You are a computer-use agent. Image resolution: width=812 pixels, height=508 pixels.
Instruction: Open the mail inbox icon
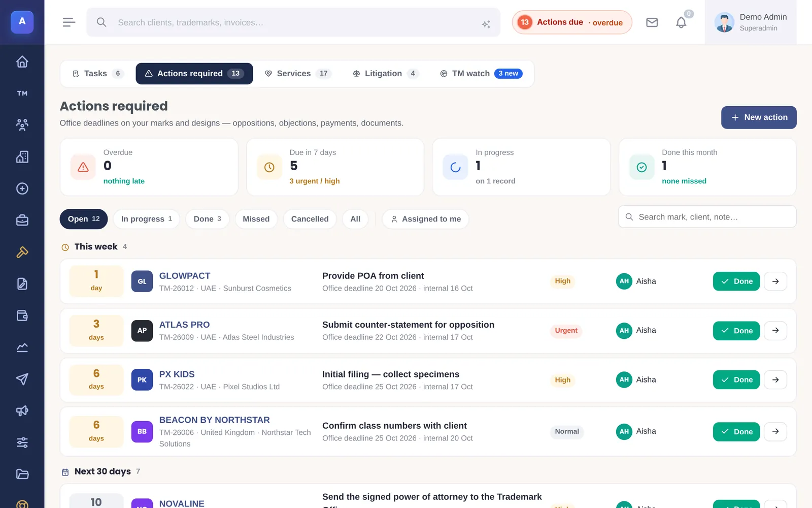tap(652, 22)
